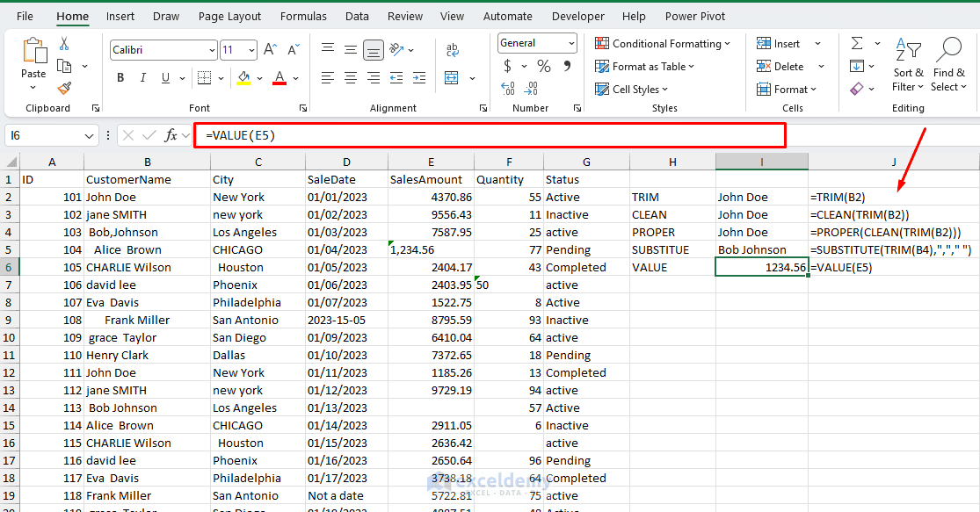980x512 pixels.
Task: Toggle Italic formatting
Action: point(142,78)
